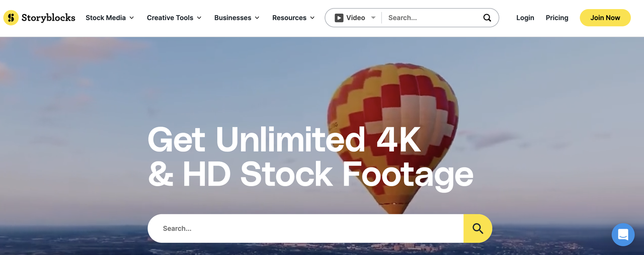Expand the Stock Media menu
The height and width of the screenshot is (255, 644).
pyautogui.click(x=110, y=18)
